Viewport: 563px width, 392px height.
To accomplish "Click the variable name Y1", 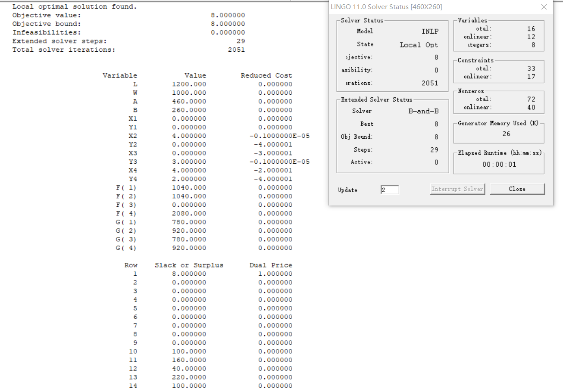I will coord(133,128).
